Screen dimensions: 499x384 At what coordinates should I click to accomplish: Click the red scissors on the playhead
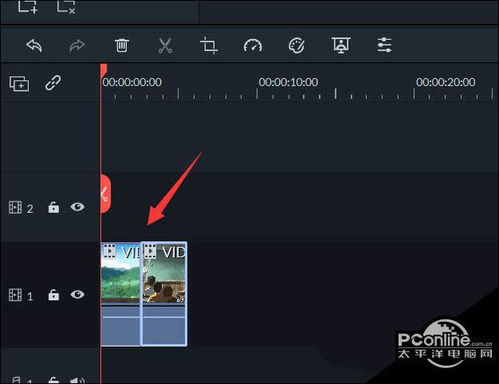(x=105, y=194)
